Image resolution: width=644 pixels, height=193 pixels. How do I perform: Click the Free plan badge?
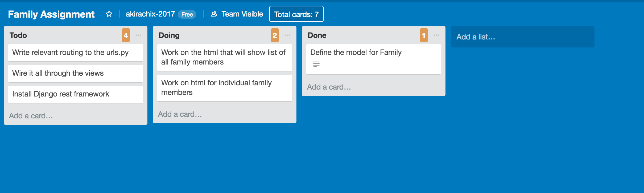tap(187, 14)
